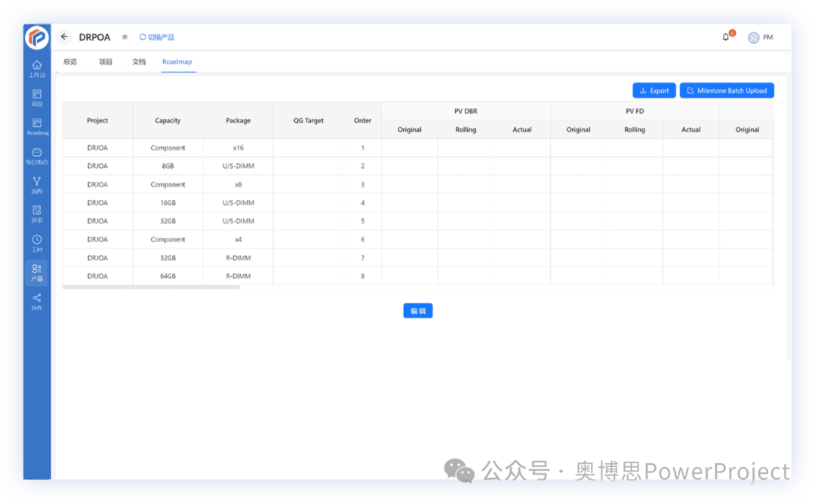Open the 项目组合 portfolio sidebar icon
This screenshot has width=815, height=504.
click(36, 156)
